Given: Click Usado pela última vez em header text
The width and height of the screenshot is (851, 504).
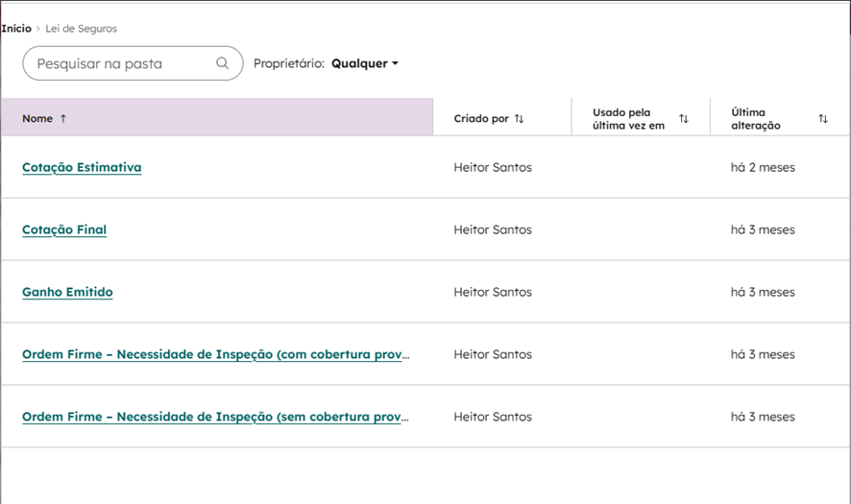Looking at the screenshot, I should (628, 119).
